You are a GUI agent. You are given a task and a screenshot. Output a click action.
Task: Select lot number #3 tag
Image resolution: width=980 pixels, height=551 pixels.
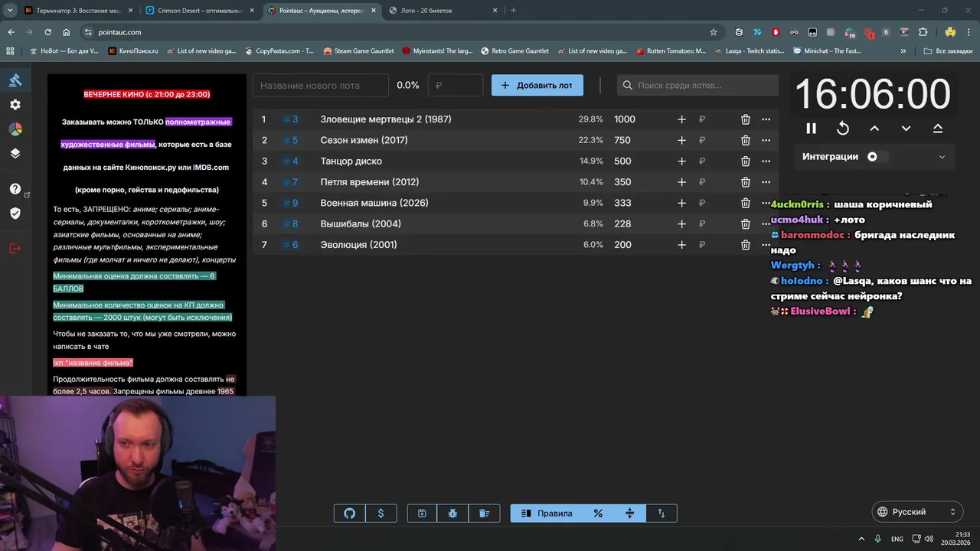pyautogui.click(x=291, y=119)
